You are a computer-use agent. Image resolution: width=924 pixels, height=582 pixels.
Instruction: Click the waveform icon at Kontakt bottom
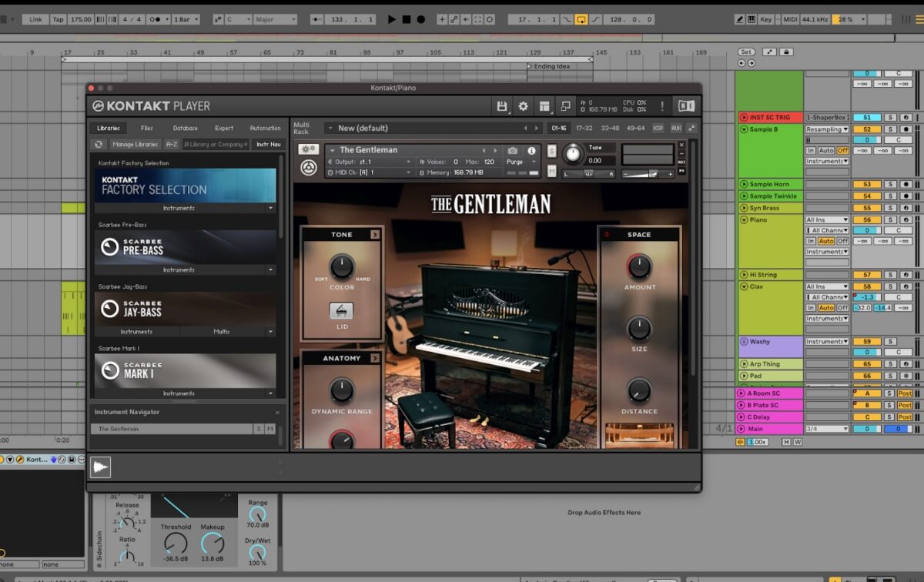pyautogui.click(x=101, y=467)
